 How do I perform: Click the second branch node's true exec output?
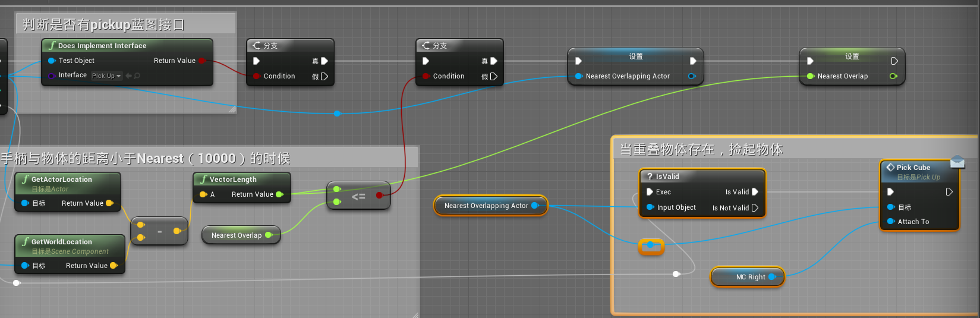pos(494,61)
